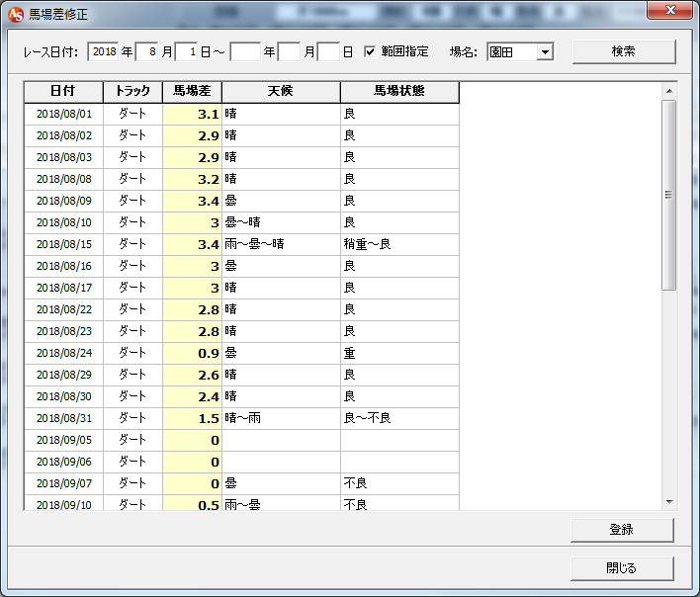Screen dimensions: 700x597
Task: Click 馬場差 value 3.4 for 2018/08/09
Action: coord(192,202)
